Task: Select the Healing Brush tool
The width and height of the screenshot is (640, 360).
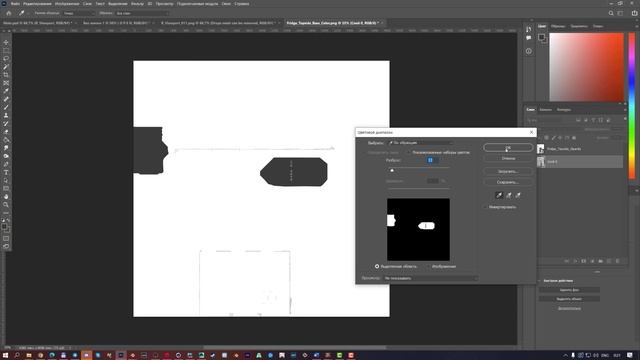Action: click(x=6, y=99)
